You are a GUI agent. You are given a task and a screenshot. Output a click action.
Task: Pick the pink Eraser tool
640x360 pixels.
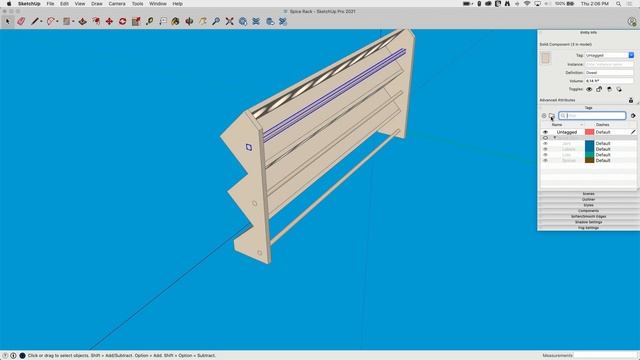[x=21, y=21]
